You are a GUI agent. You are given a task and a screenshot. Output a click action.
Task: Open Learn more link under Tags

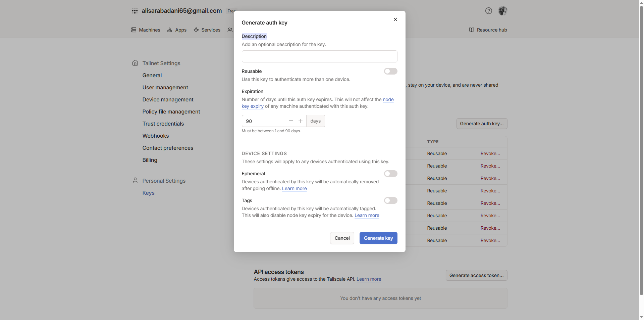tap(367, 215)
